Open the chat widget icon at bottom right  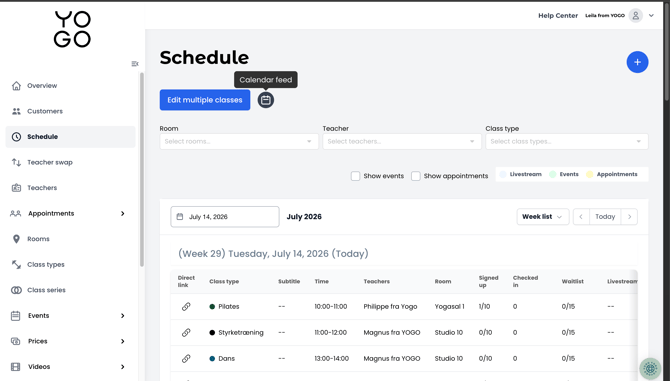coord(650,368)
